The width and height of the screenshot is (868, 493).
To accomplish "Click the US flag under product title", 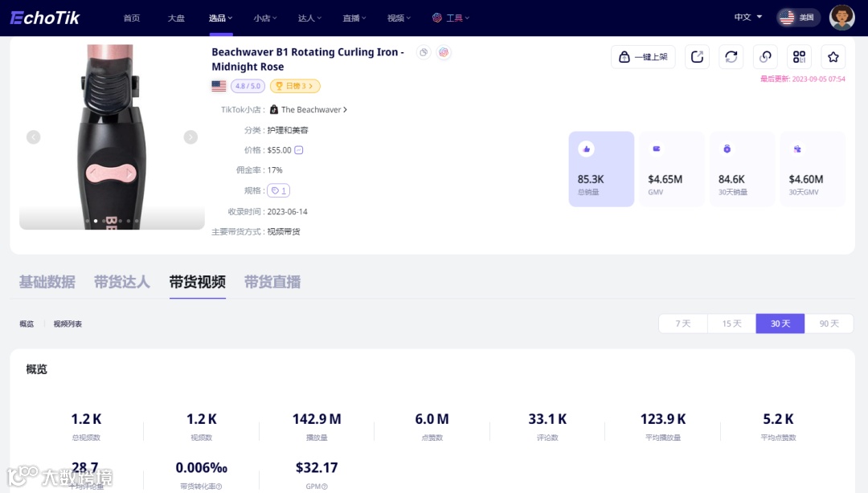I will click(x=219, y=86).
